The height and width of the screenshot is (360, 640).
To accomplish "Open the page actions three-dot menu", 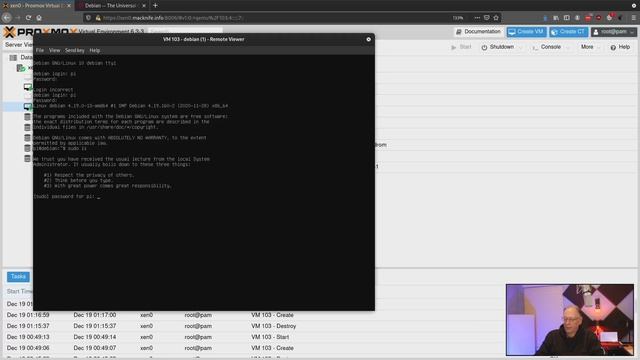I will (477, 18).
